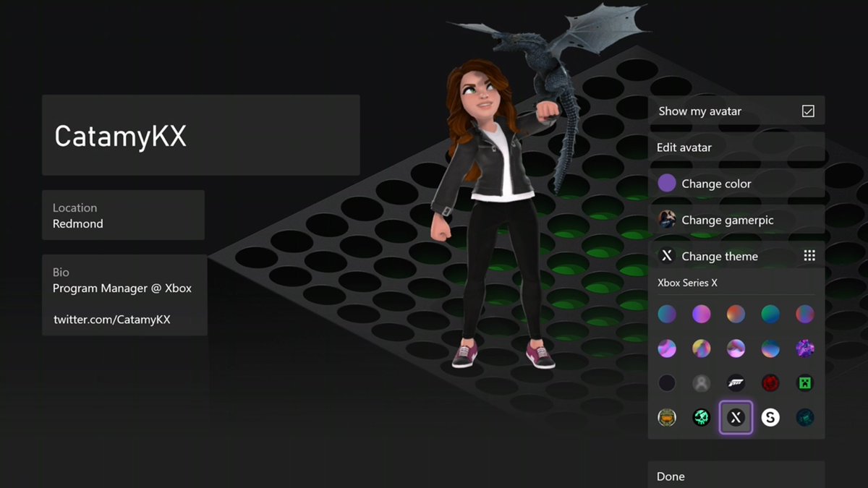Pick the teal-to-purple gradient theme
The height and width of the screenshot is (488, 868).
pyautogui.click(x=667, y=314)
